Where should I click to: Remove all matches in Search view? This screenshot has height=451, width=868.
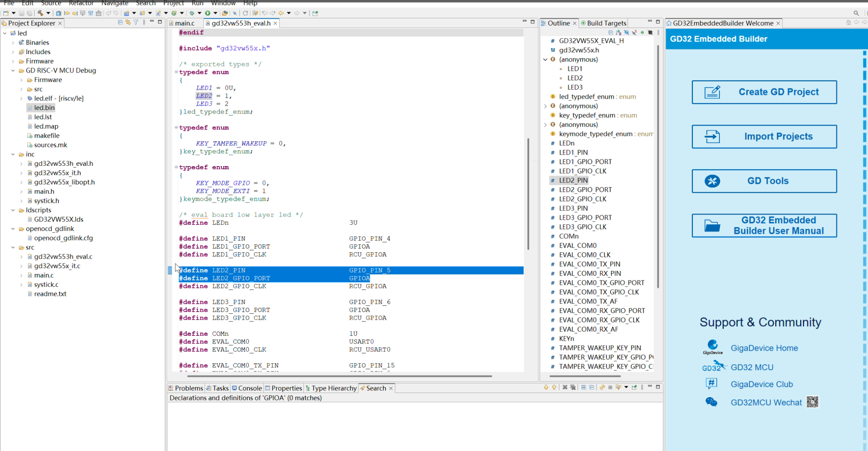pos(573,387)
